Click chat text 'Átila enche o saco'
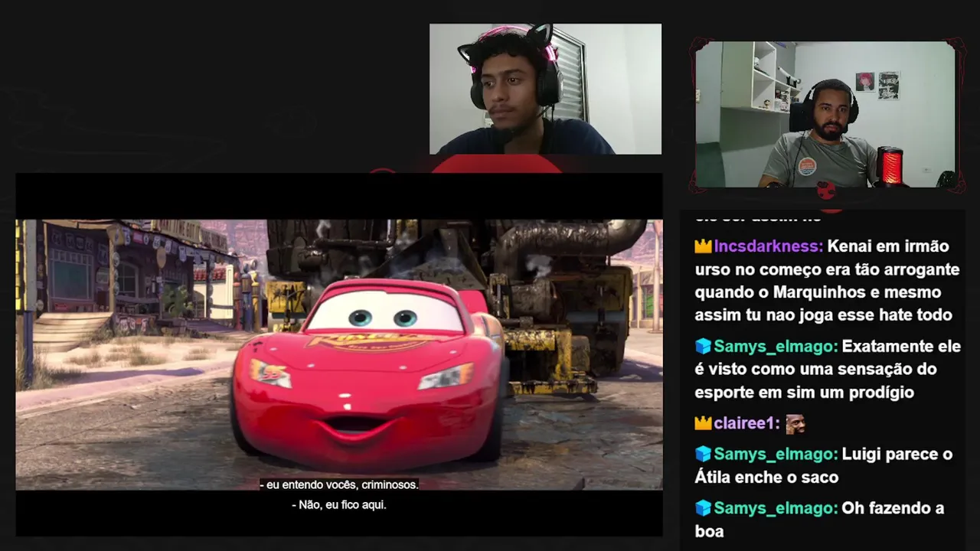 coord(766,477)
